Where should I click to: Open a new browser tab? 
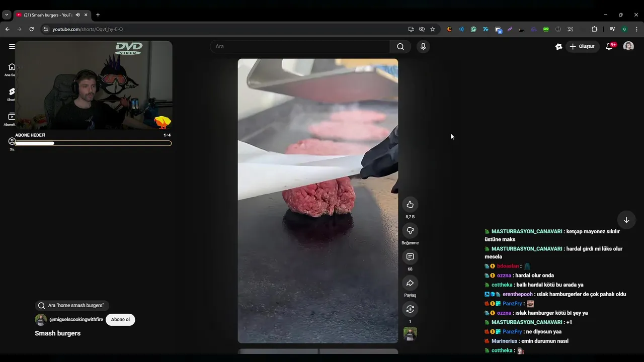98,15
